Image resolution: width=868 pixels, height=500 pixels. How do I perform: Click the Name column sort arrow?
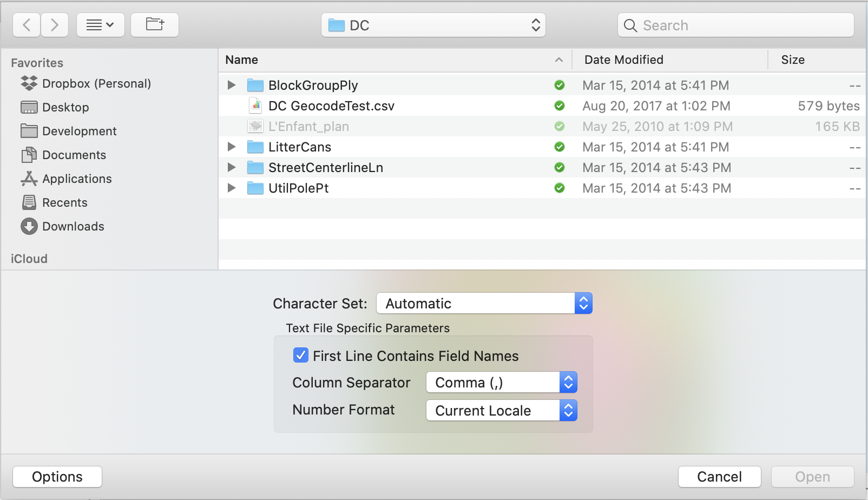(558, 60)
